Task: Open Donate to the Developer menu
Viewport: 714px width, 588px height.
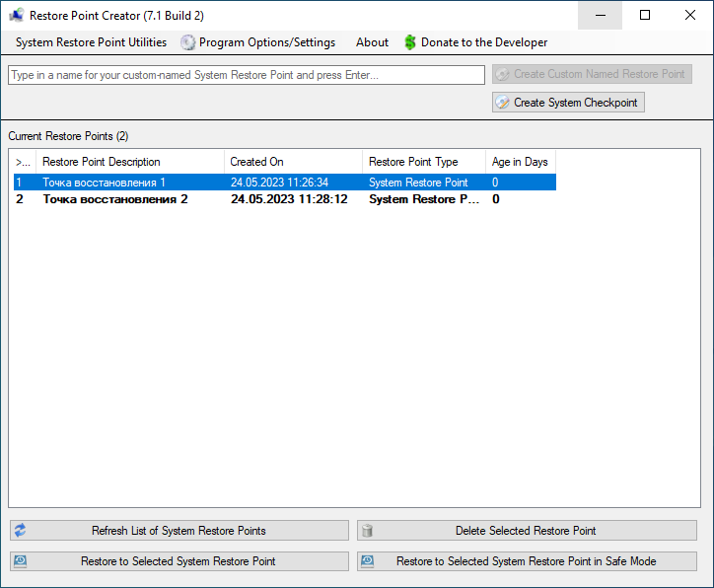Action: [476, 42]
